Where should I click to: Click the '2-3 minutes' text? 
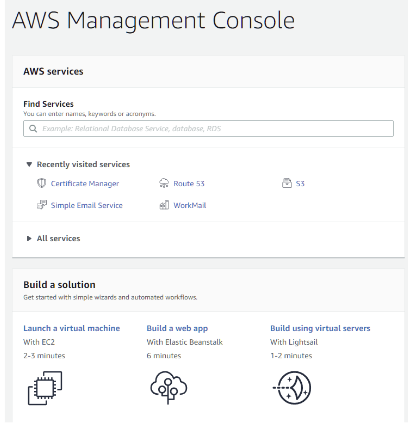44,356
